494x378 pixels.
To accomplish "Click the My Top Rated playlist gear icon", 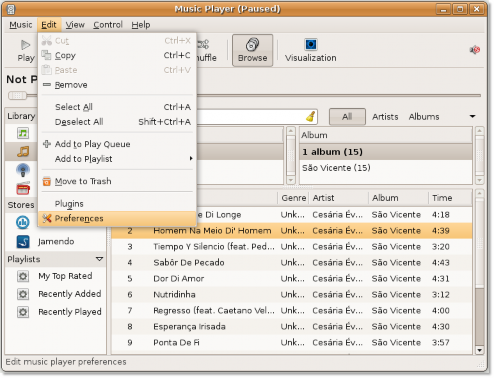I will [x=23, y=276].
